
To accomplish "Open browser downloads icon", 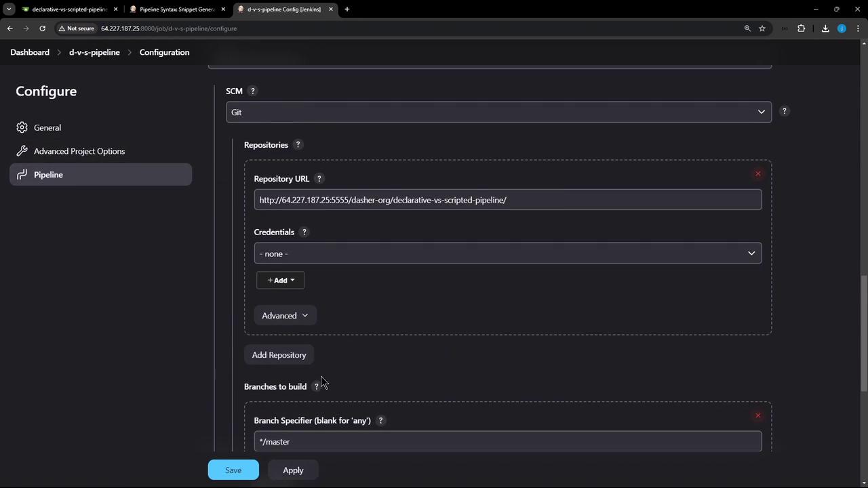I will coord(825,28).
